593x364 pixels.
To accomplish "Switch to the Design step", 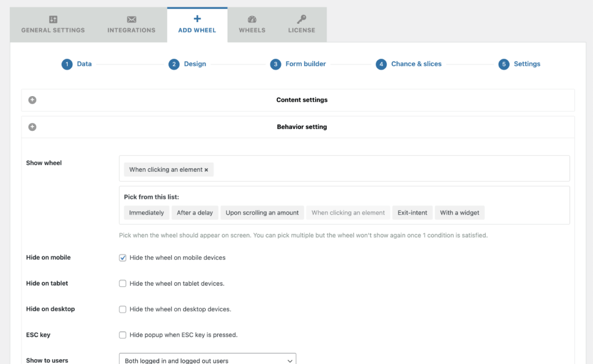I will click(x=174, y=64).
